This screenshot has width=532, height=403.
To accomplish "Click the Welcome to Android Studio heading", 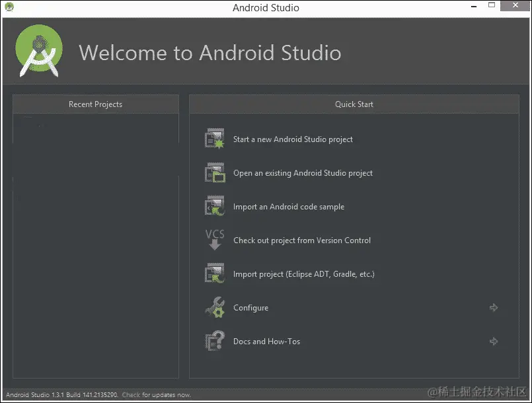I will 210,53.
